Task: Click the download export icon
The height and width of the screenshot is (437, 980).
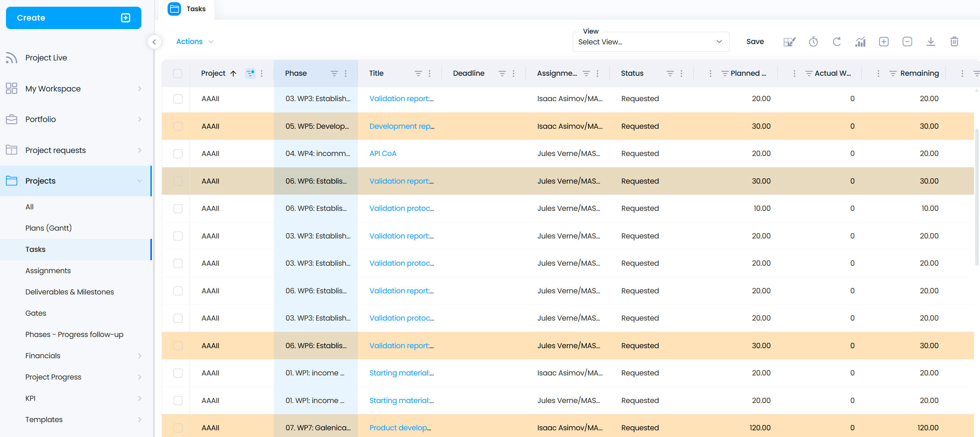Action: (930, 41)
